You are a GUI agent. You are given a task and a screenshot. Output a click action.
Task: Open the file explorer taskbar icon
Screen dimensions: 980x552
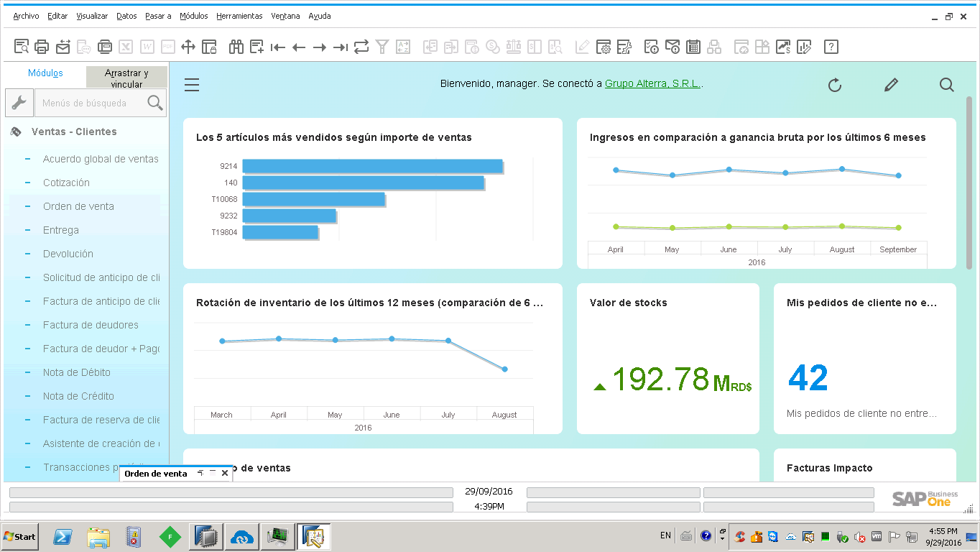point(98,536)
